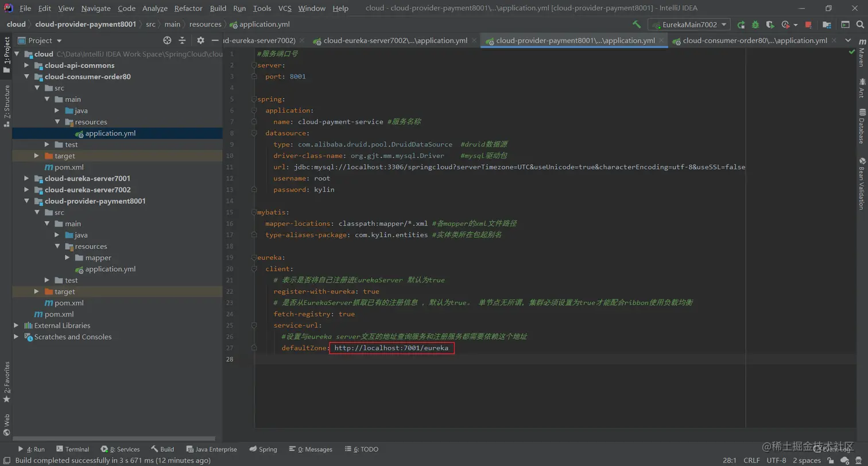Open the Refactor menu
This screenshot has height=466, width=868.
pos(188,8)
